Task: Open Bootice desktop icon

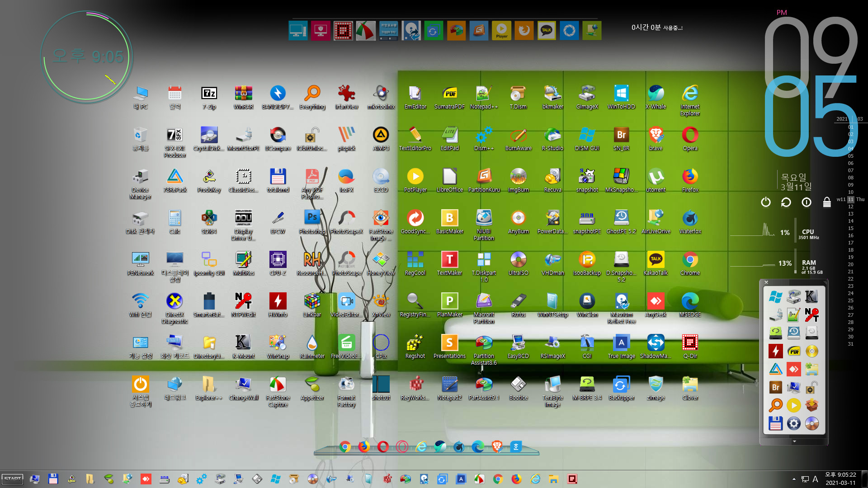Action: pyautogui.click(x=518, y=388)
